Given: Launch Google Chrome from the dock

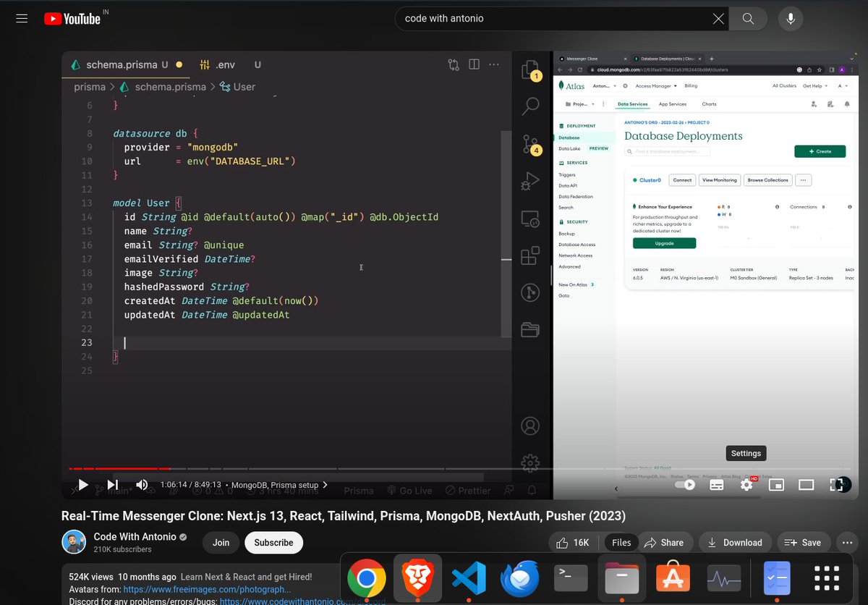Looking at the screenshot, I should pos(366,579).
